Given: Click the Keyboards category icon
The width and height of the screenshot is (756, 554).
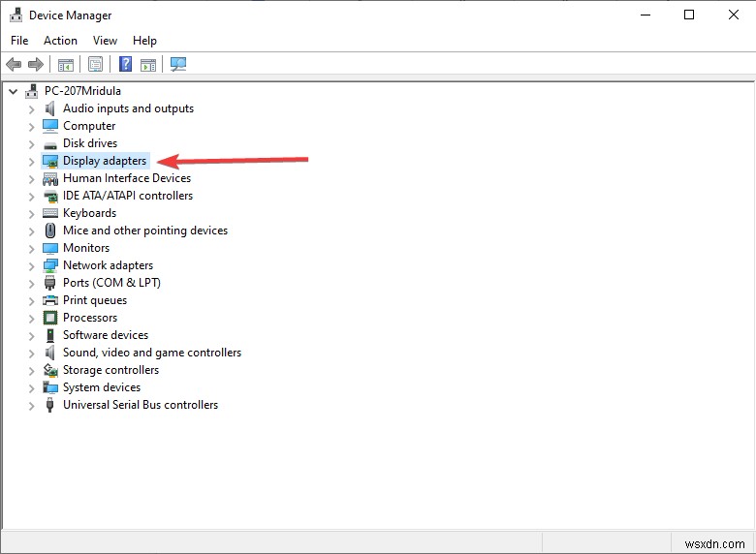Looking at the screenshot, I should pos(50,213).
